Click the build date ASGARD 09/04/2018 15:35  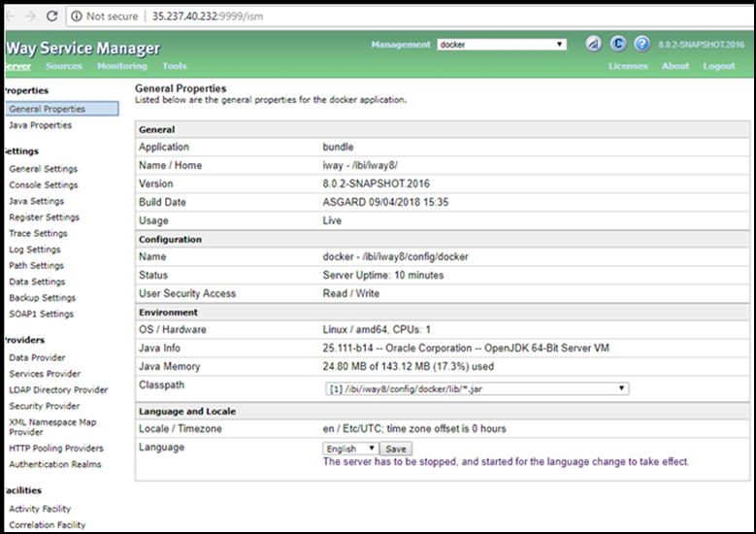(385, 202)
